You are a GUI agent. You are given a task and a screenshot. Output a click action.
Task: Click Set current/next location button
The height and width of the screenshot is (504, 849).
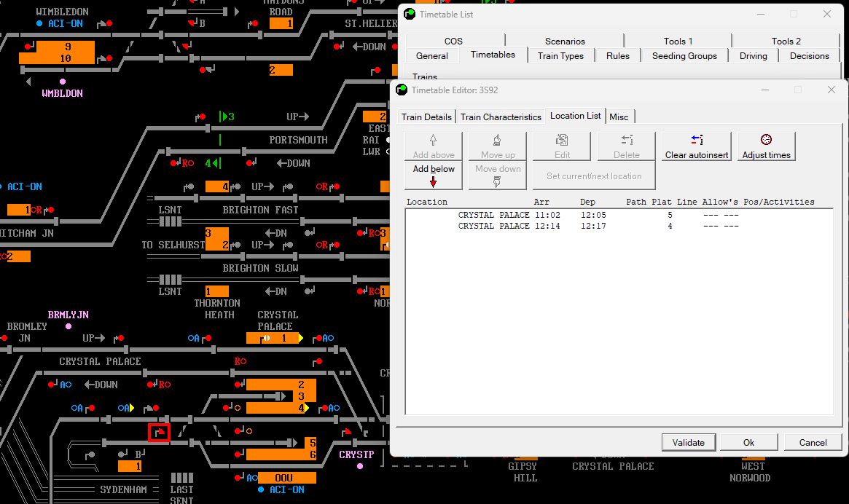pos(594,176)
